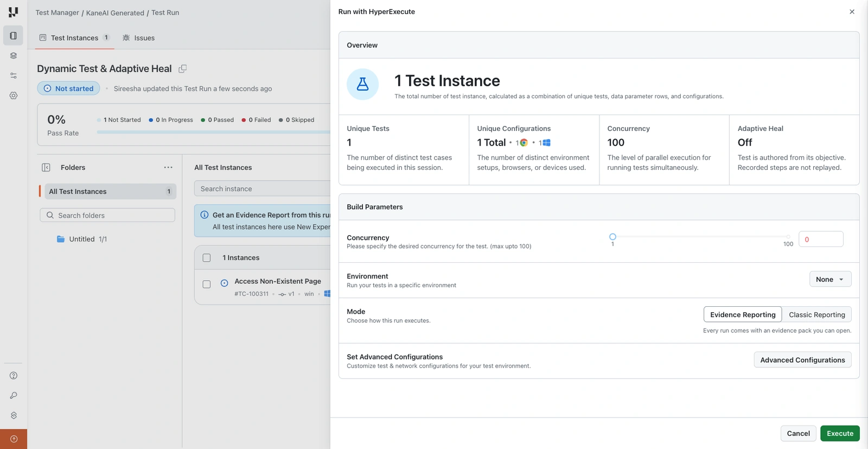Click the Access Non-Existent Page test name
Image resolution: width=868 pixels, height=449 pixels.
[x=278, y=281]
